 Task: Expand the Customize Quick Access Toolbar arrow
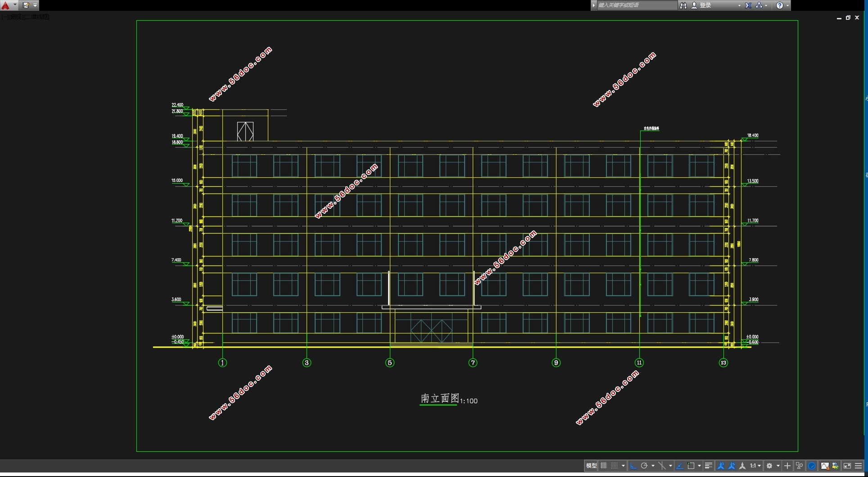coord(35,5)
